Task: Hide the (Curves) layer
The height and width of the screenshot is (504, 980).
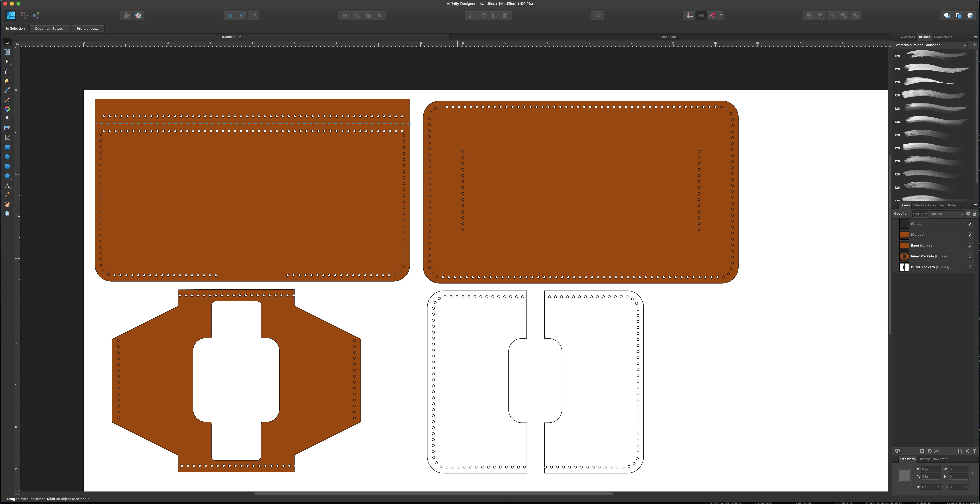Action: (x=970, y=235)
